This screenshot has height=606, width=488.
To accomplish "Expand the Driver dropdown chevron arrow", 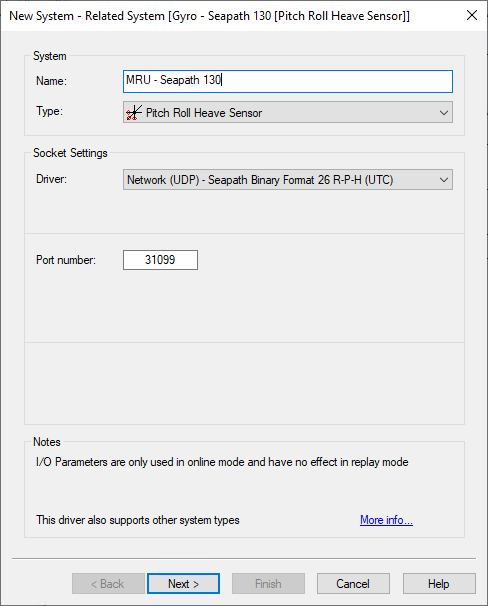I will click(444, 180).
